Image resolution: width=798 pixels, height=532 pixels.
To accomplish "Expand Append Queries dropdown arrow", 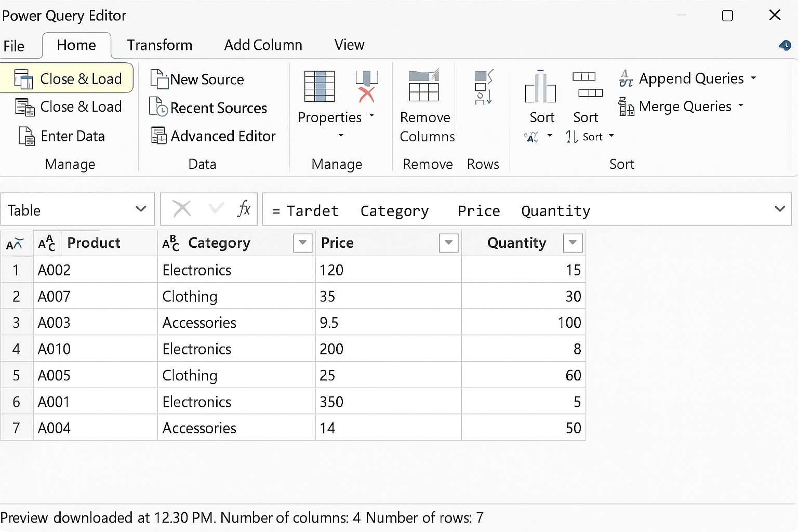I will tap(753, 78).
